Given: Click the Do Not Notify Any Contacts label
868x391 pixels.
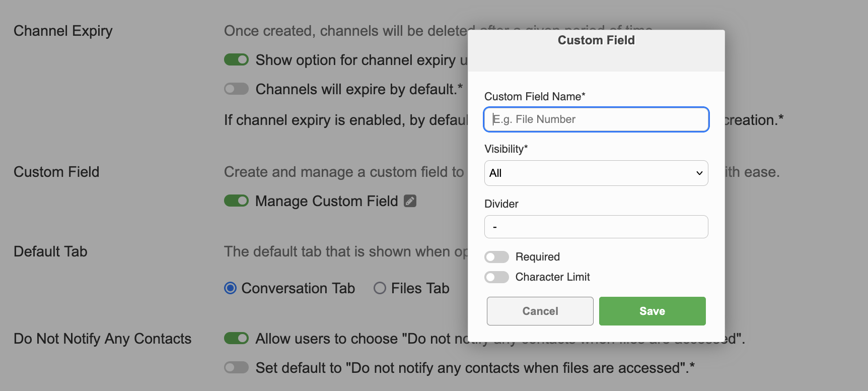Looking at the screenshot, I should coord(102,339).
